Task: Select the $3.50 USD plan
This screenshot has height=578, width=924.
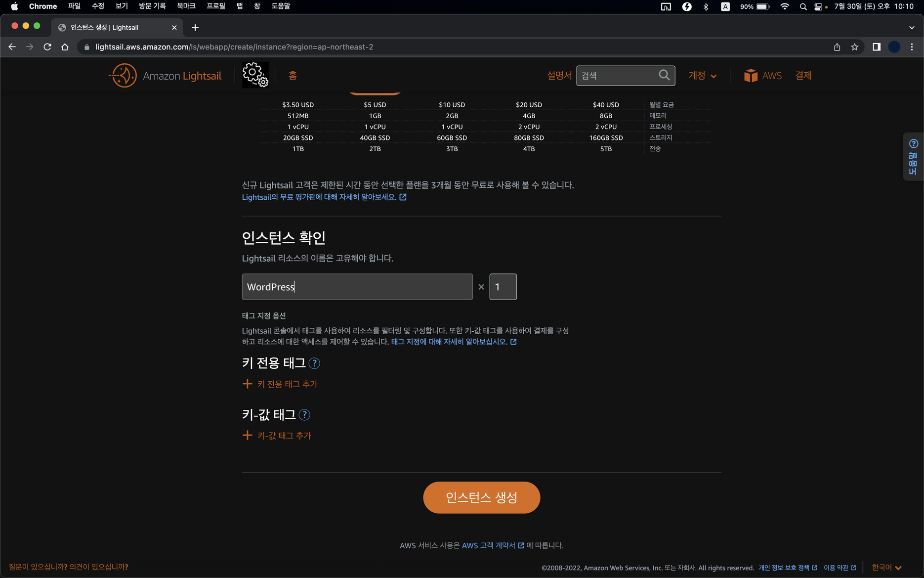Action: coord(298,105)
